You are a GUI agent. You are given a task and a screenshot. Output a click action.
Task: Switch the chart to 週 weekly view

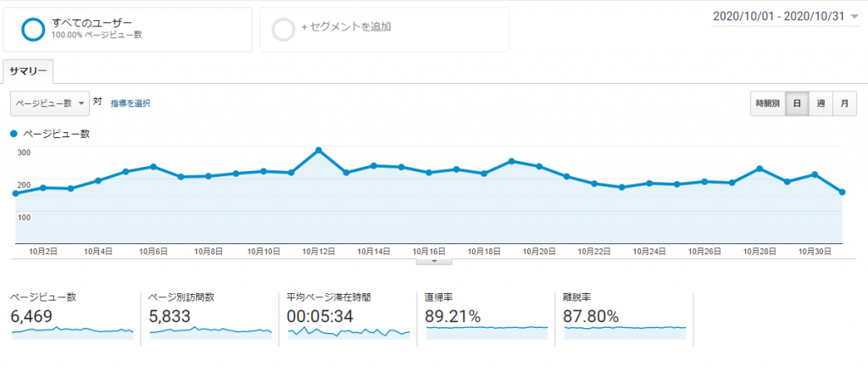pos(821,103)
